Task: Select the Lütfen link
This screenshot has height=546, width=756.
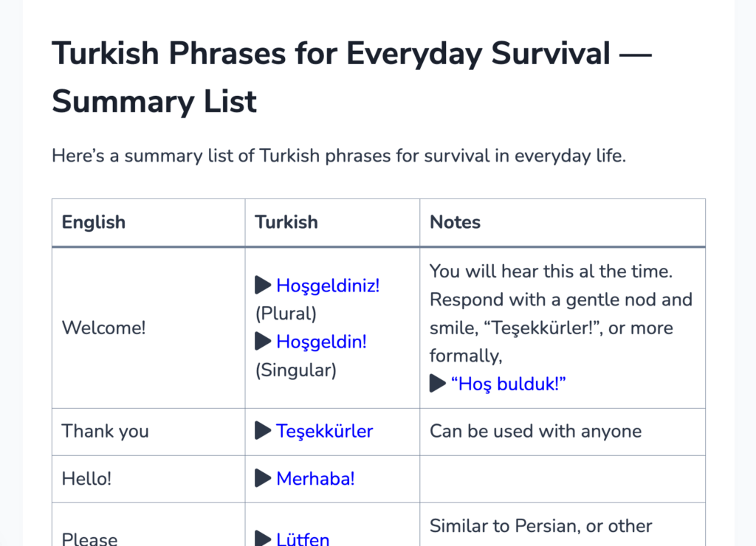Action: [x=303, y=539]
